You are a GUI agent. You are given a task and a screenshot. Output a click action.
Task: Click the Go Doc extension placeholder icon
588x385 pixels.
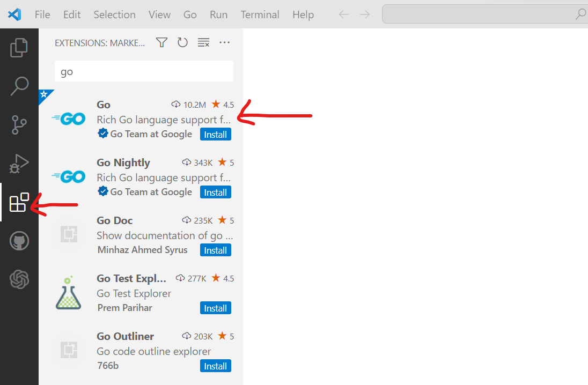tap(69, 235)
